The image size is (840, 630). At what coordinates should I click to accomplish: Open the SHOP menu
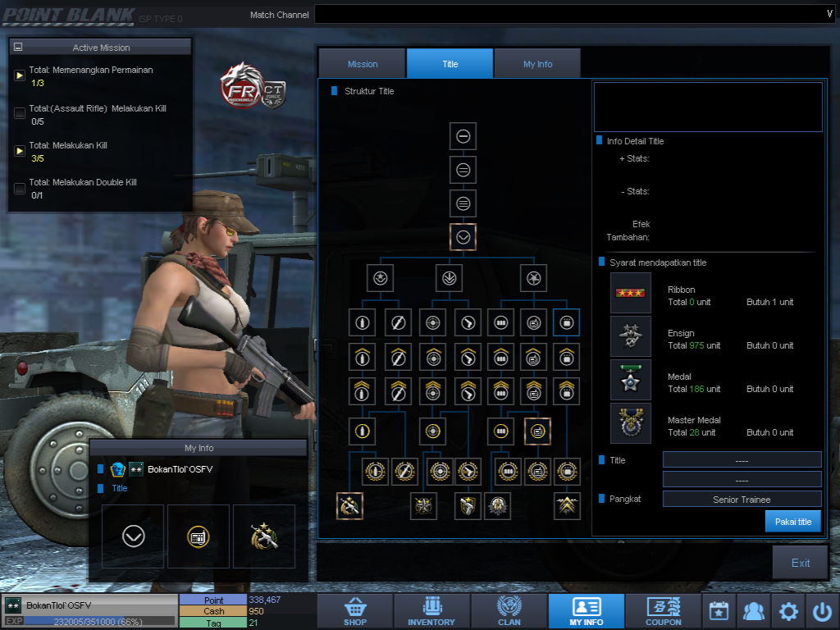point(355,611)
